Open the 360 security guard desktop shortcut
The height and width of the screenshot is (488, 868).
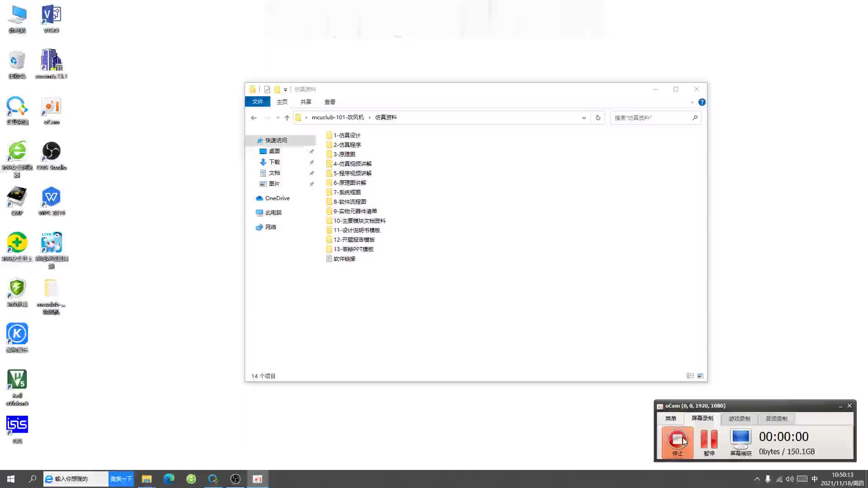(17, 247)
